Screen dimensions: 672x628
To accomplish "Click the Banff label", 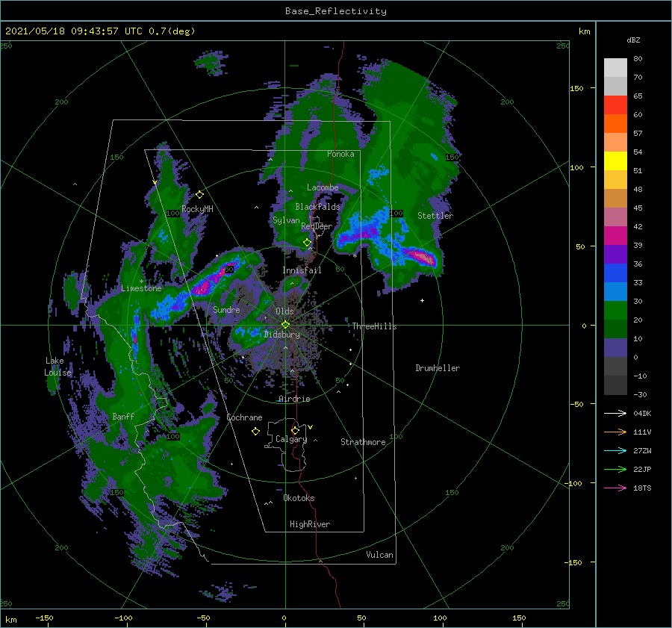I will pos(123,416).
